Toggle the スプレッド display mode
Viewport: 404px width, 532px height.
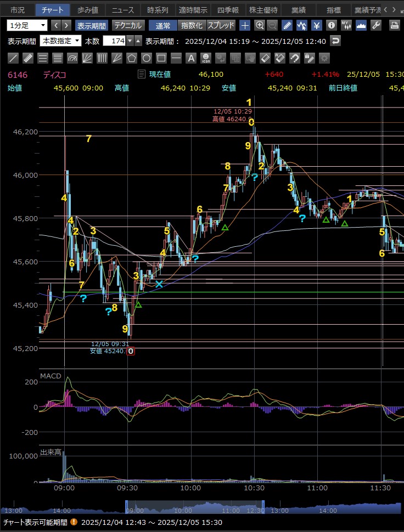pos(221,25)
